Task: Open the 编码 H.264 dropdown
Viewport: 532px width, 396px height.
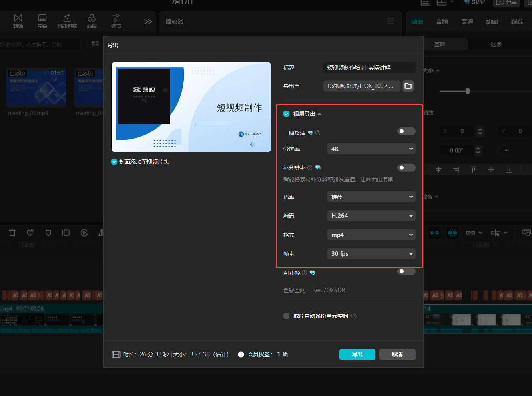Action: click(371, 216)
